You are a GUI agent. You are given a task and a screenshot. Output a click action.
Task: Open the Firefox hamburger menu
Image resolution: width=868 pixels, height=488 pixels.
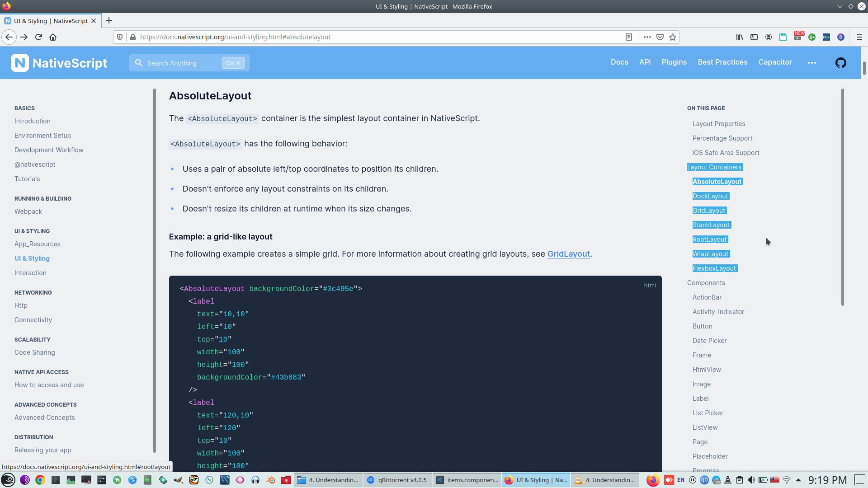tap(860, 37)
